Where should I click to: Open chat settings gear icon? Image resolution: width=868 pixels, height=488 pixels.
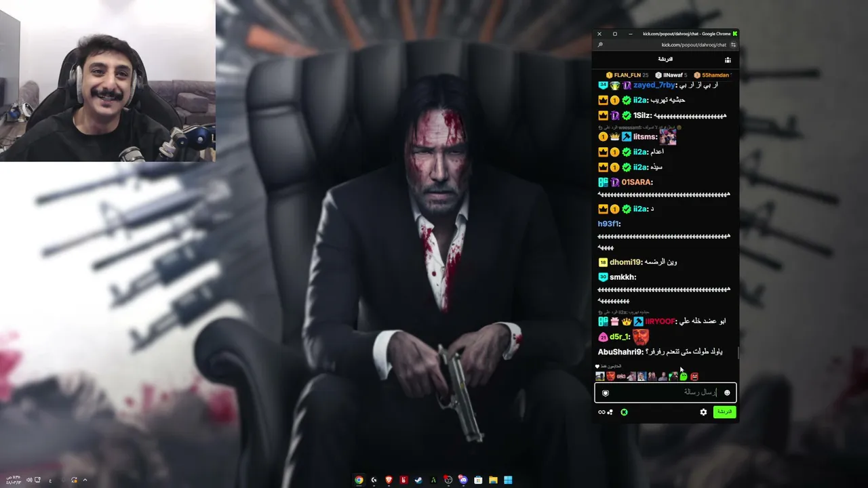(x=703, y=412)
